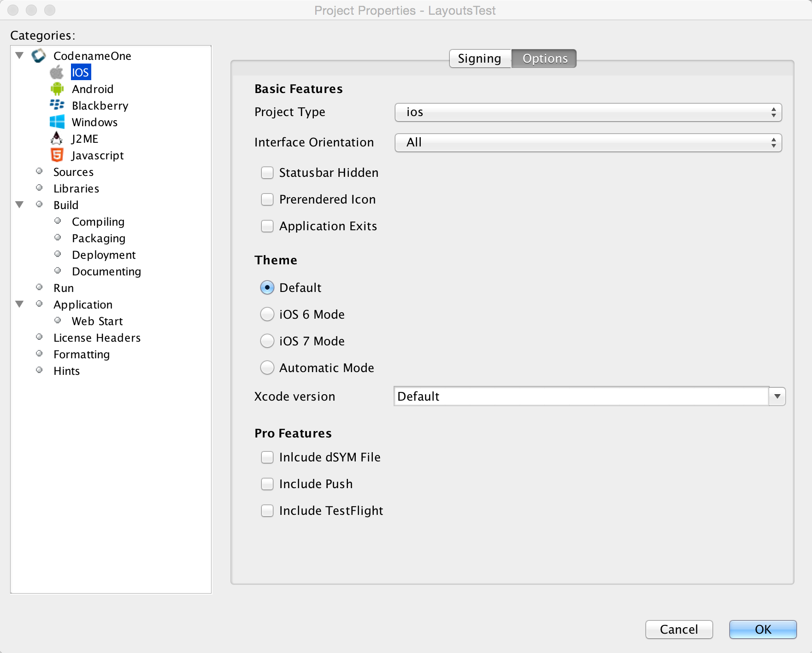Select the Default theme radio button
The image size is (812, 653).
click(x=267, y=288)
